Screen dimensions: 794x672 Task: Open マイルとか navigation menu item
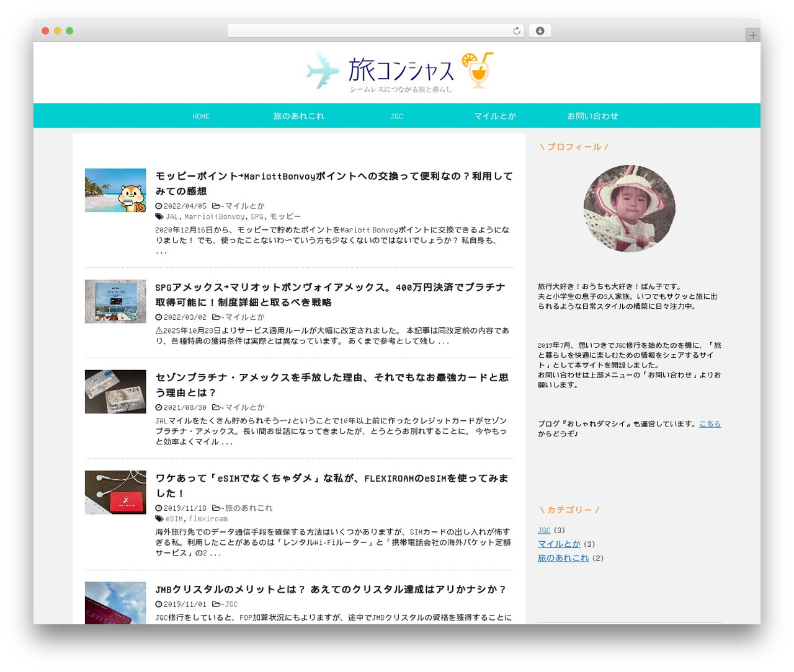pos(495,116)
